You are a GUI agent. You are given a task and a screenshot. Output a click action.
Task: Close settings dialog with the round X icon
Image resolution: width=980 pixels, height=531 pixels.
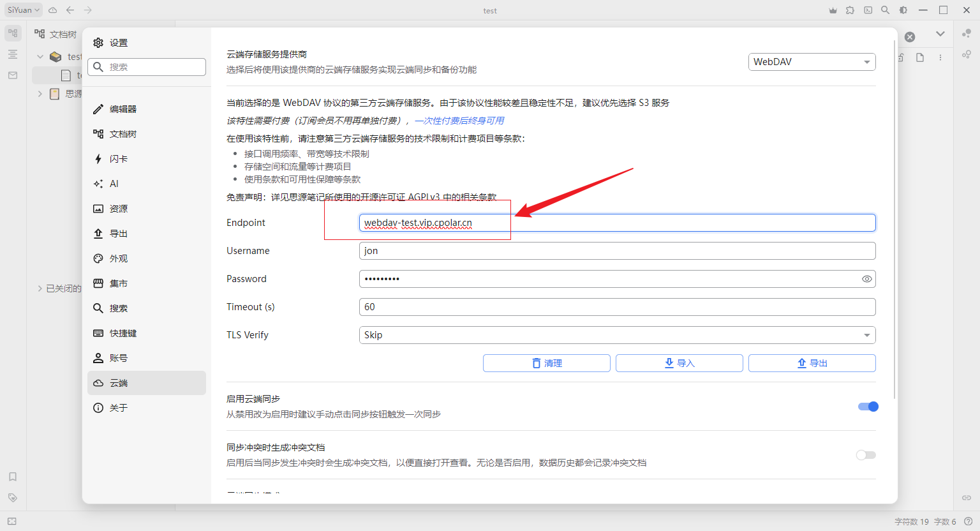(x=910, y=37)
